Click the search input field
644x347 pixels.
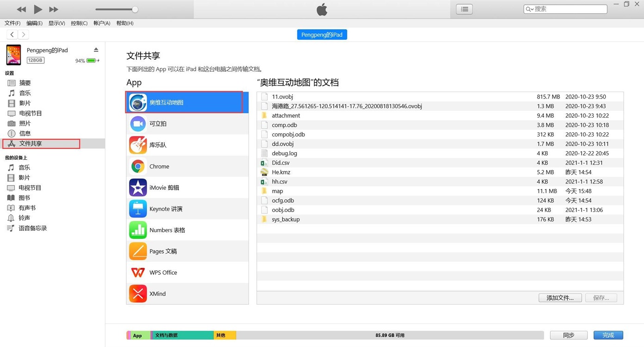[x=569, y=9]
